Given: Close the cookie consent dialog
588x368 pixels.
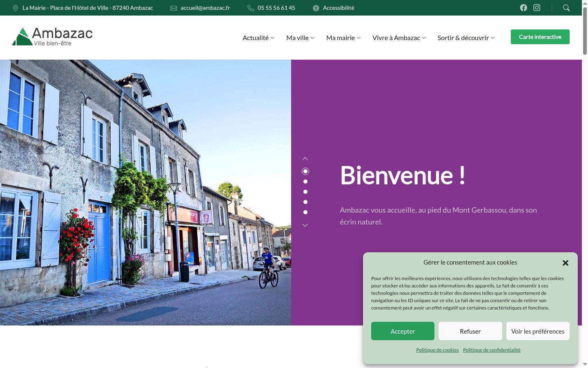Looking at the screenshot, I should [566, 263].
